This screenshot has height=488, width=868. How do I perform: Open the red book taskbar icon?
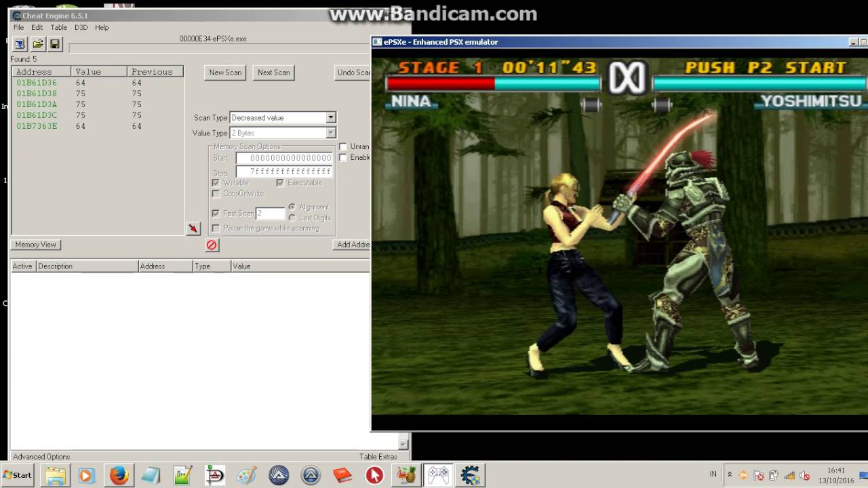[342, 475]
